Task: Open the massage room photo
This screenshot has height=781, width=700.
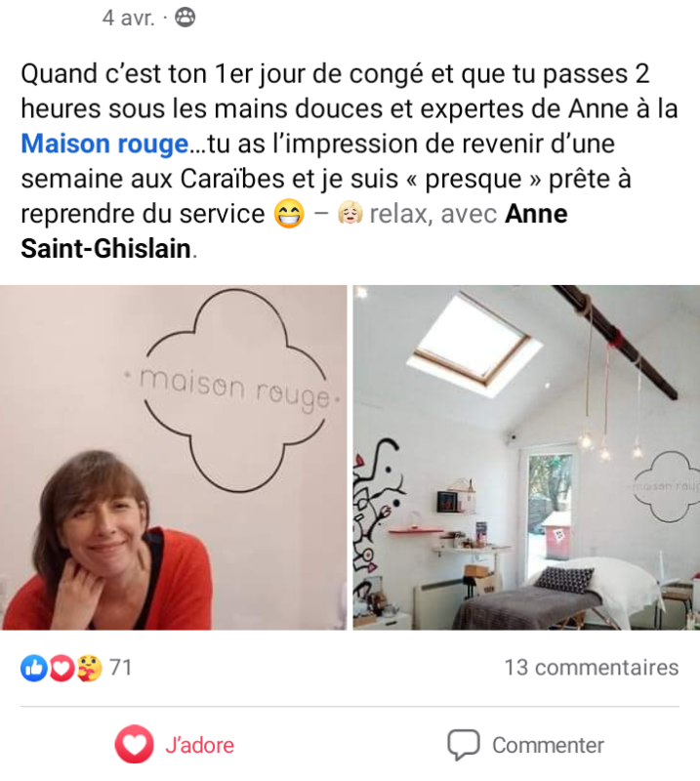Action: (526, 457)
